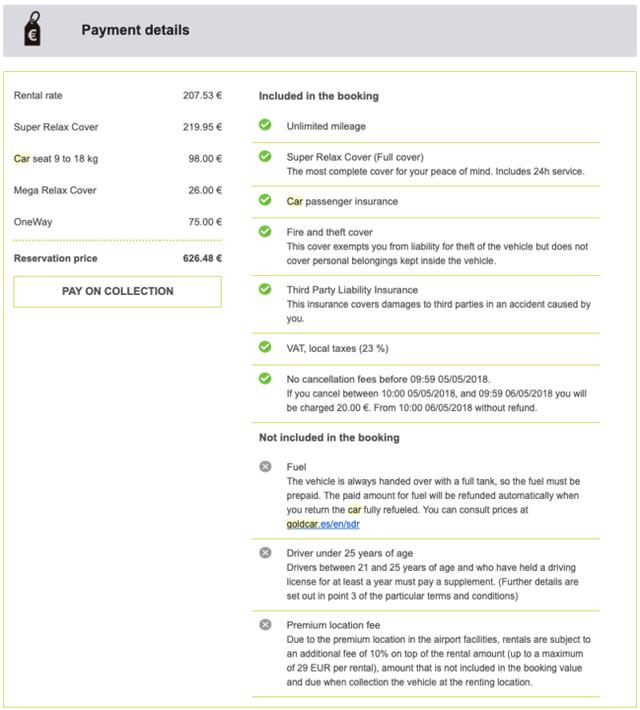Click green checkmark beside Super Relax Cover
This screenshot has width=640, height=710.
coord(265,157)
